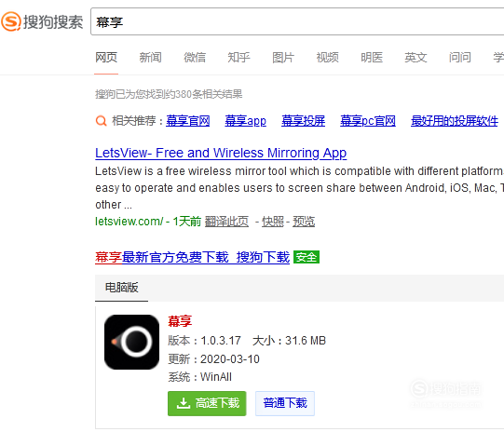Image resolution: width=504 pixels, height=432 pixels.
Task: Open related search 幕享官网
Action: [188, 121]
